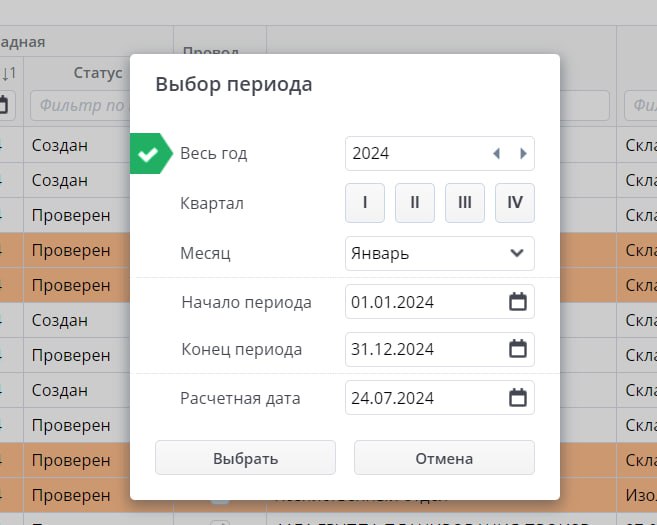657x525 pixels.
Task: Focus the Расчетная дата date field
Action: (440, 398)
